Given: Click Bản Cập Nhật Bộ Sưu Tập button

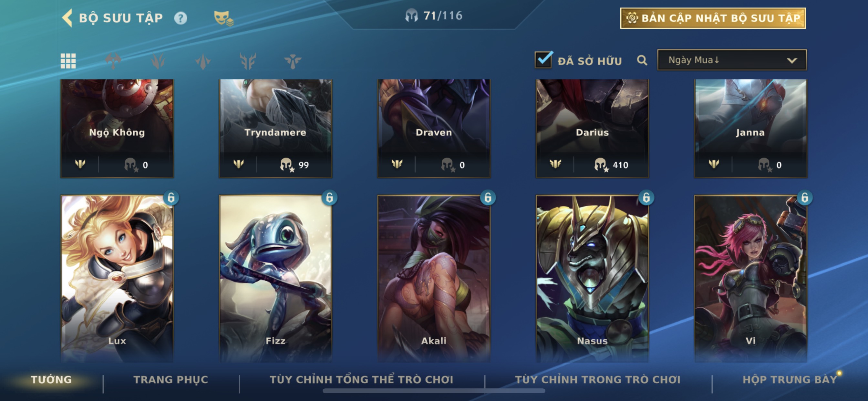Looking at the screenshot, I should coord(713,18).
